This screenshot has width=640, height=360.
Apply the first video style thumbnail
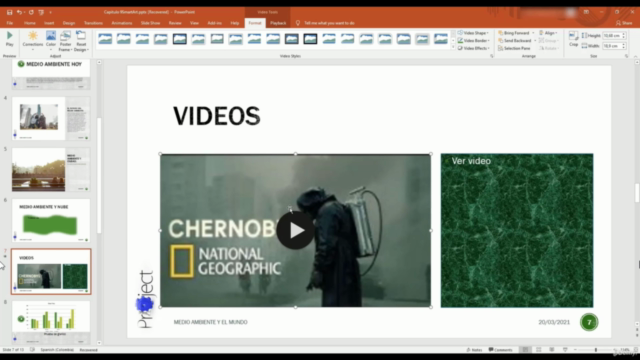[105, 39]
